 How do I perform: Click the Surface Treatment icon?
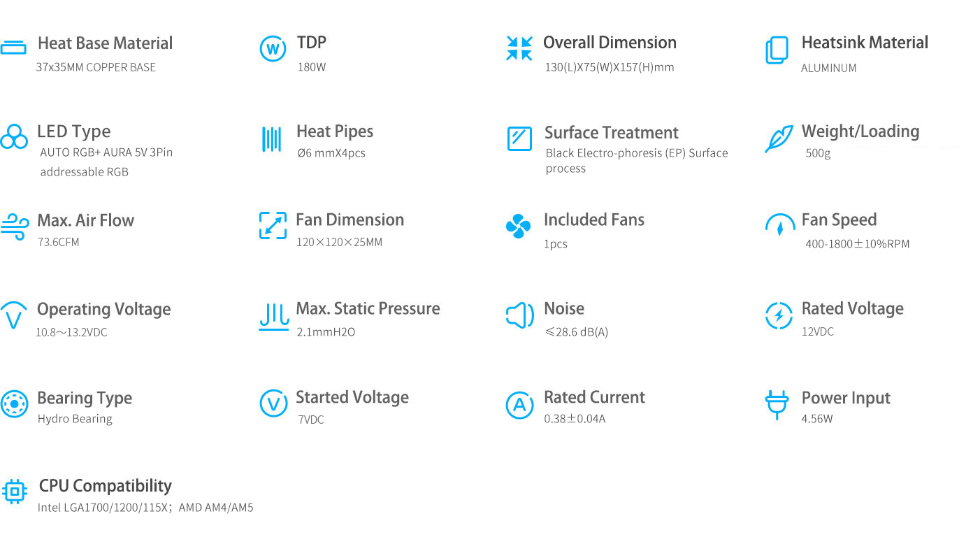coord(519,138)
